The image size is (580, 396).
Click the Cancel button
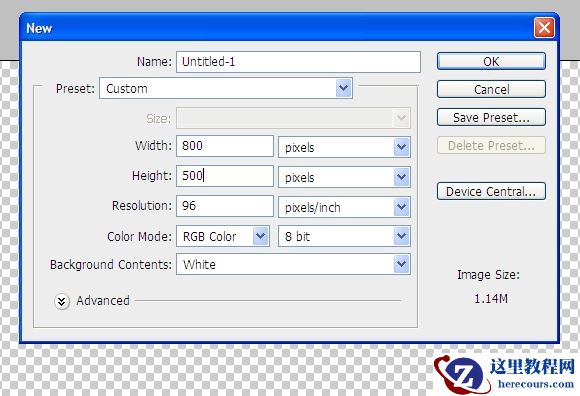(491, 89)
